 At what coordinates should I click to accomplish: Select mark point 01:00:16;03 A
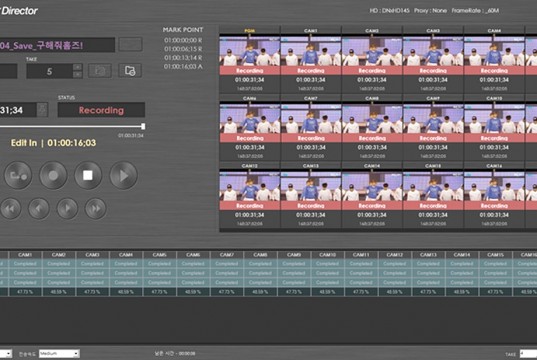pos(183,66)
